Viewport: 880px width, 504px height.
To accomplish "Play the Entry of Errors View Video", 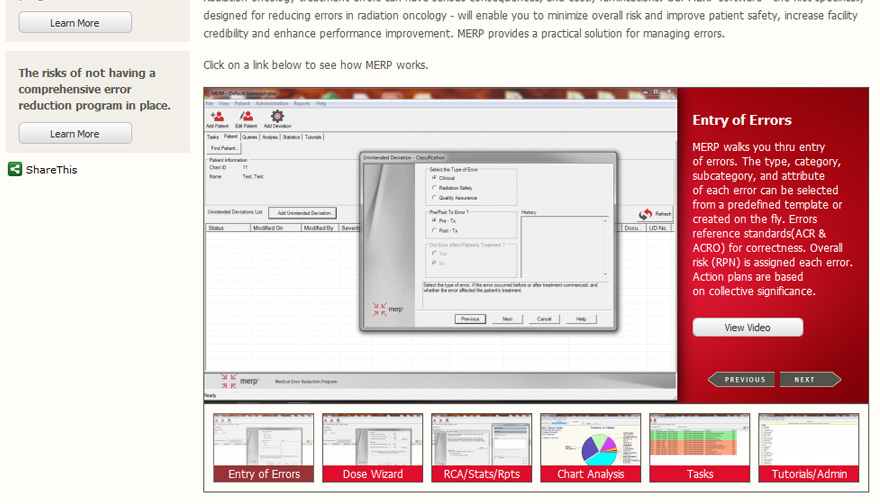I will (748, 327).
